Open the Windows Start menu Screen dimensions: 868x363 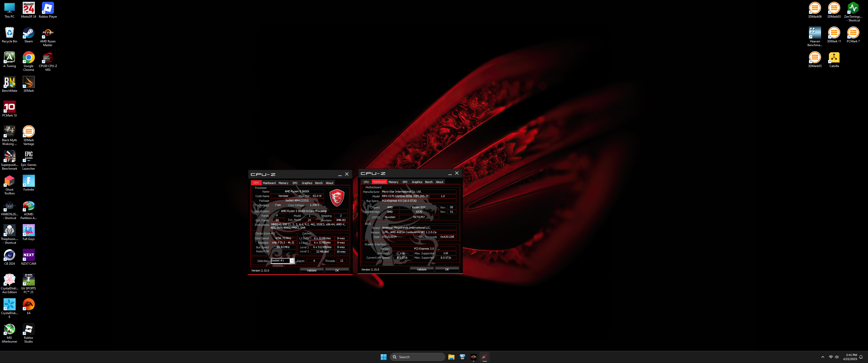pyautogui.click(x=384, y=357)
